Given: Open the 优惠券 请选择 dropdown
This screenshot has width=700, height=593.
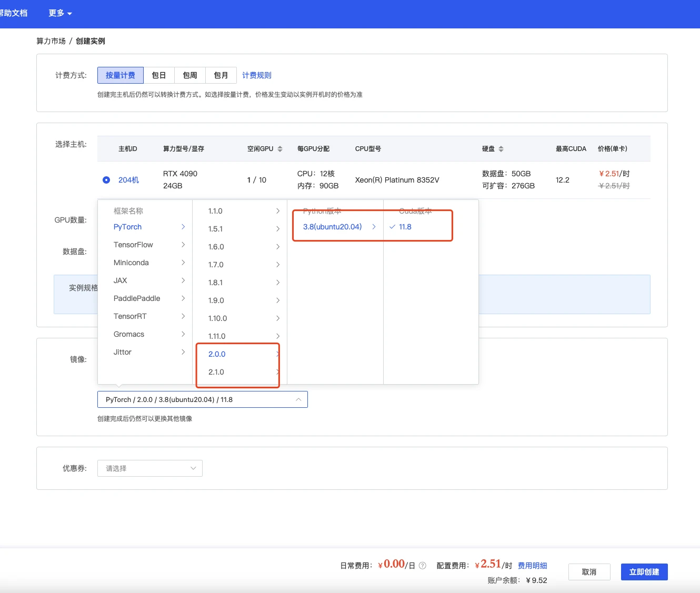Looking at the screenshot, I should click(x=150, y=468).
